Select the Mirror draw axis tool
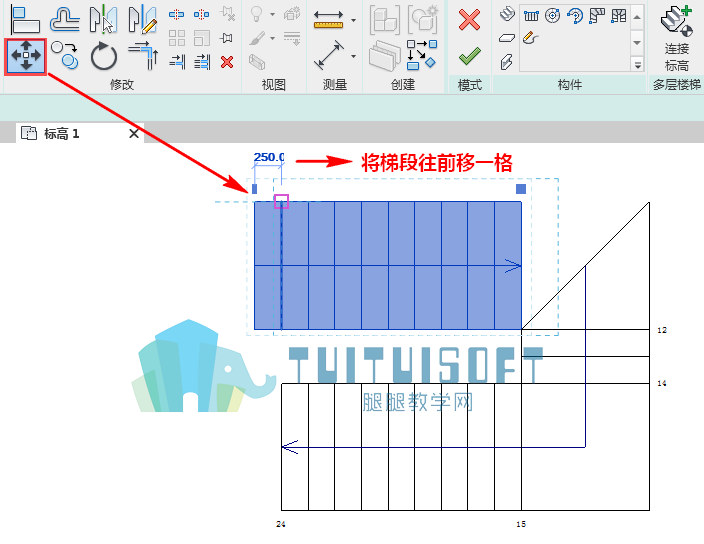Image resolution: width=704 pixels, height=544 pixels. coord(142,19)
